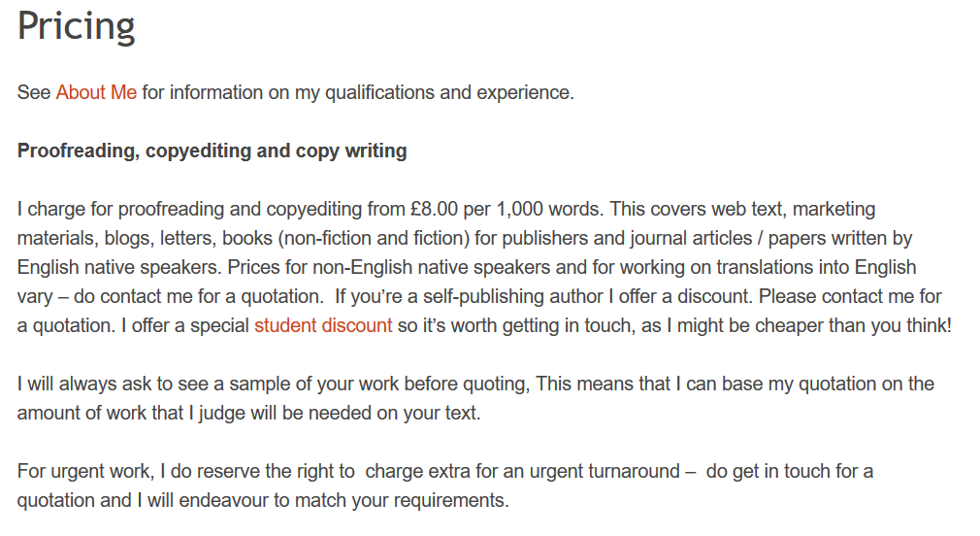Click the sentence beginning 'See About Me'
Screen dimensions: 980x536
click(296, 92)
